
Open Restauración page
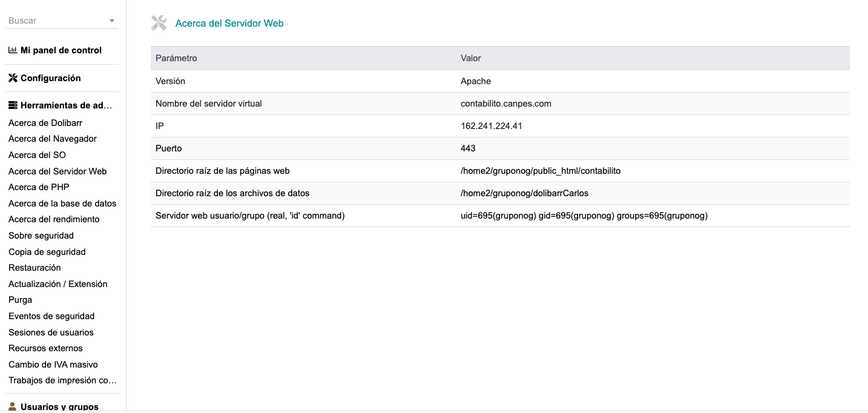[35, 268]
